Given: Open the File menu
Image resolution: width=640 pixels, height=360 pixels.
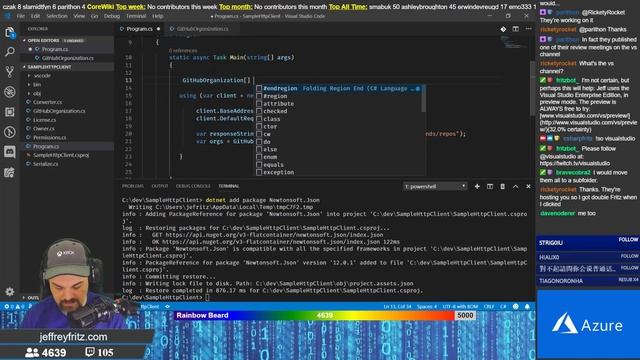Looking at the screenshot, I should click(x=21, y=16).
